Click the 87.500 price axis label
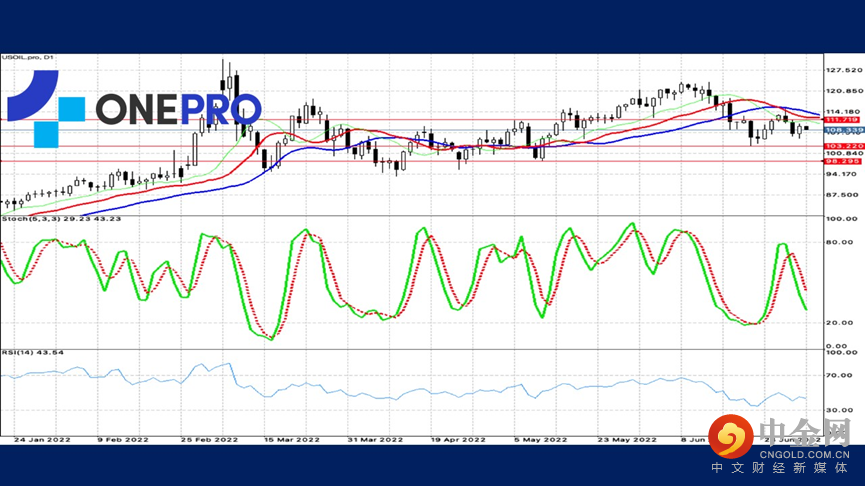This screenshot has height=486, width=865. pos(844,195)
